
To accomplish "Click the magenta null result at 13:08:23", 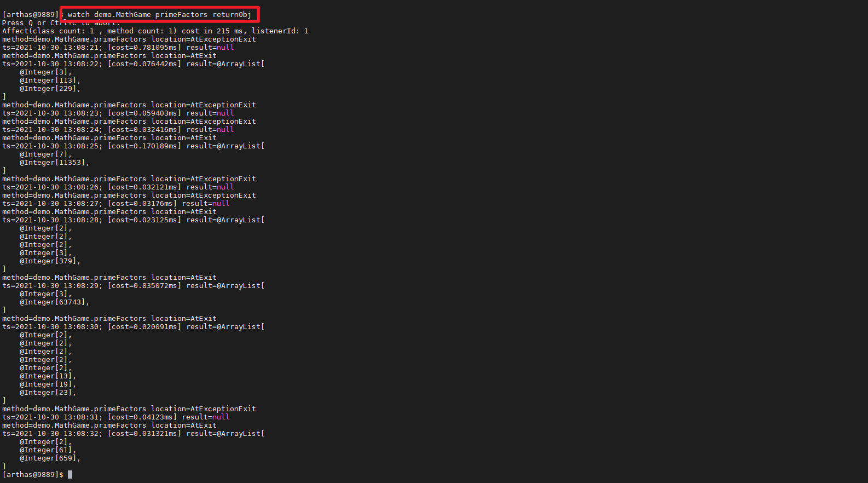I will [x=225, y=113].
